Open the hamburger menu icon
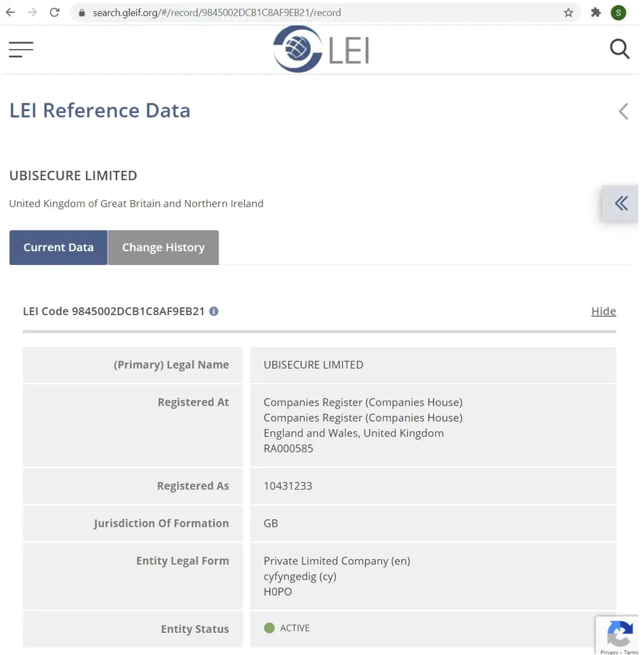Screen dimensions: 644x655 click(x=21, y=49)
